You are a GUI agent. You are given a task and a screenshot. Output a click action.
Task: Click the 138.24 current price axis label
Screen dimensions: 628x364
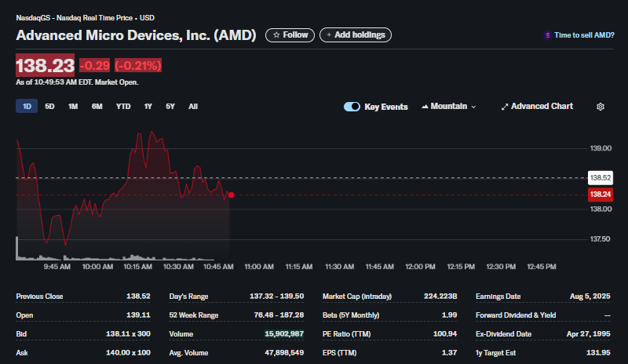tap(600, 195)
